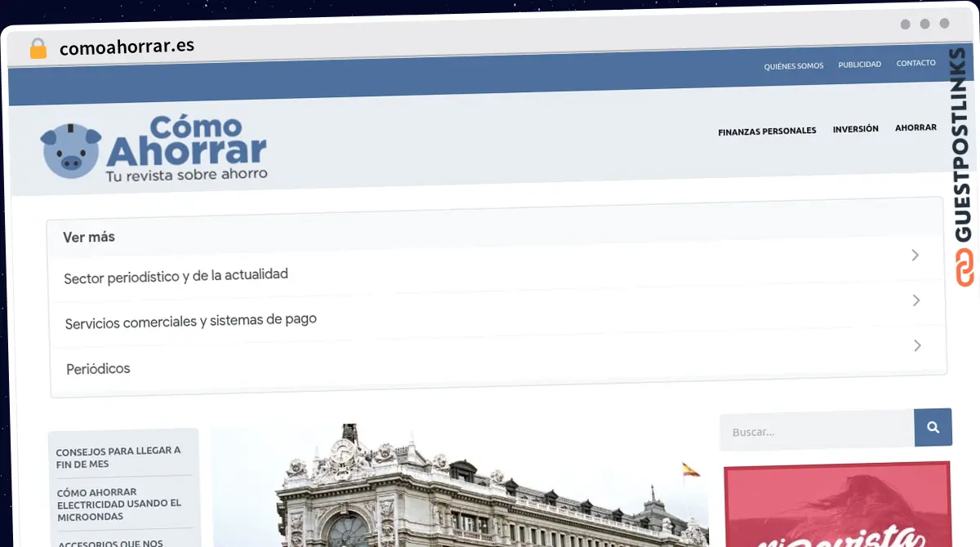This screenshot has width=980, height=547.
Task: Click the padlock icon beside the URL
Action: (x=38, y=48)
